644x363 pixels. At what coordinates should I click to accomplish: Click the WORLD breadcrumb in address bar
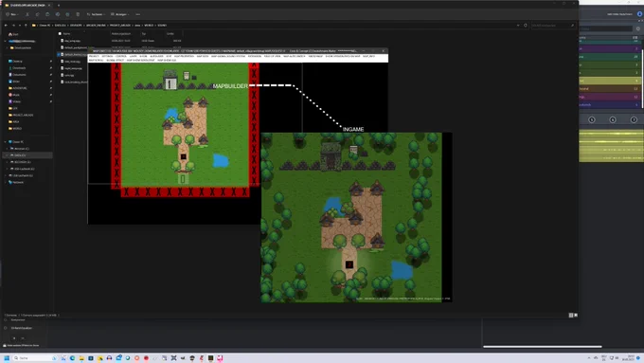(149, 26)
